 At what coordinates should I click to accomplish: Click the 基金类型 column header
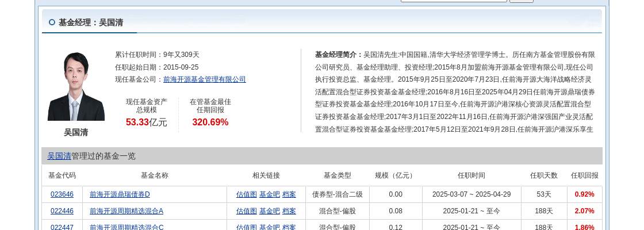pyautogui.click(x=337, y=175)
